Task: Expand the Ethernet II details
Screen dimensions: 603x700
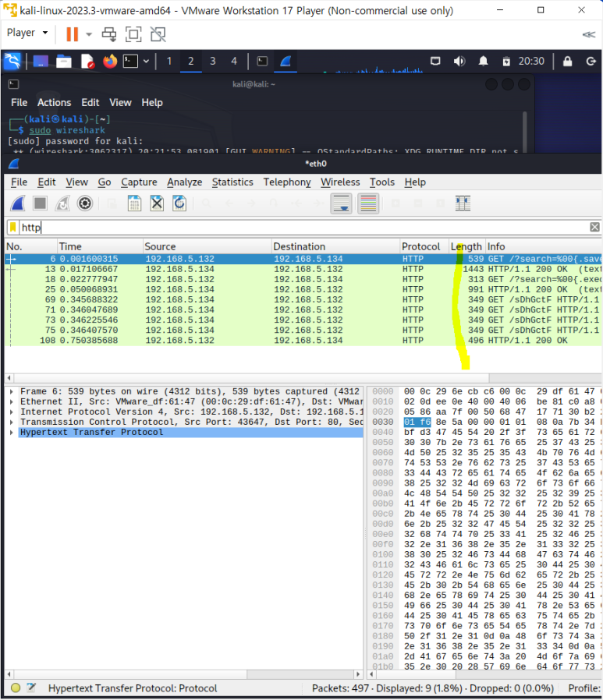Action: (11, 401)
